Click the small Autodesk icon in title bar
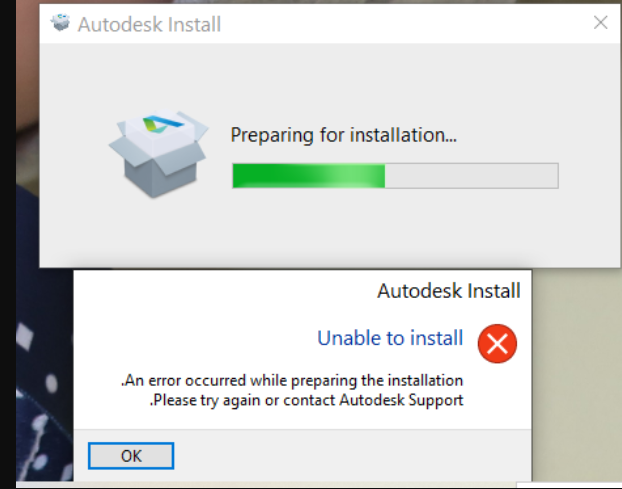This screenshot has width=622, height=489. pos(60,22)
